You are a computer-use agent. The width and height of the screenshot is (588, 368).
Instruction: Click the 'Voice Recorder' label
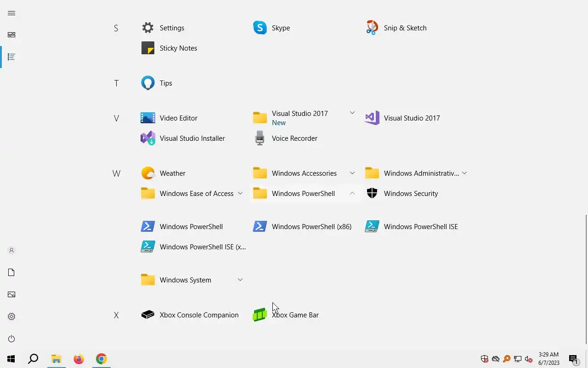click(294, 138)
